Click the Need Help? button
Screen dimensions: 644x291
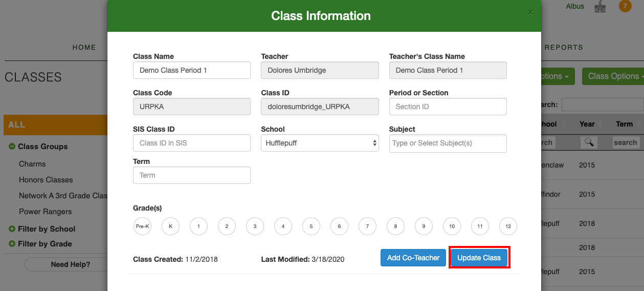[x=71, y=264]
